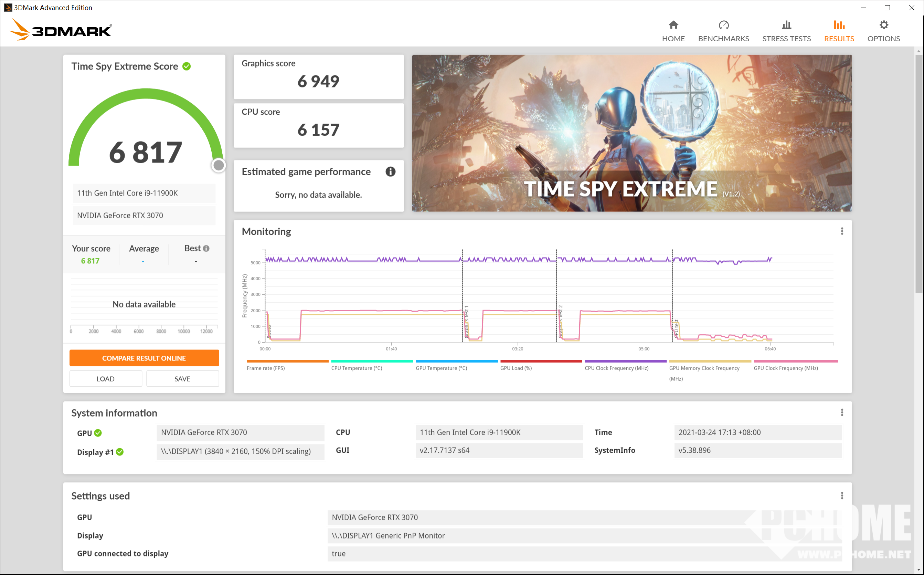
Task: Open the Monitoring panel three-dot menu
Action: click(x=842, y=231)
